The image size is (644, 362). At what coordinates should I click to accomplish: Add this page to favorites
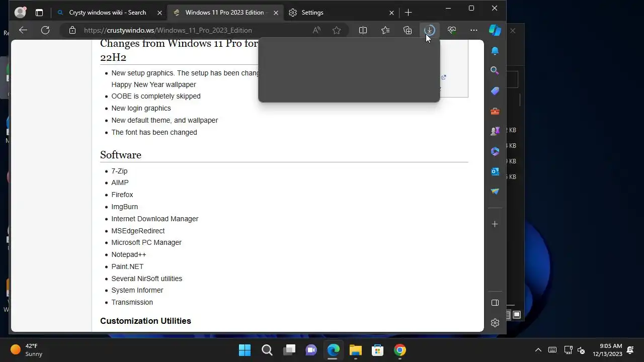point(337,30)
